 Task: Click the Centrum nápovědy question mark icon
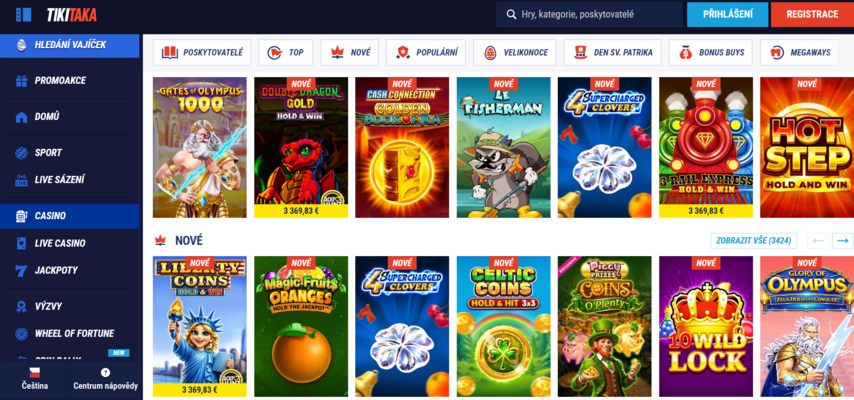106,372
